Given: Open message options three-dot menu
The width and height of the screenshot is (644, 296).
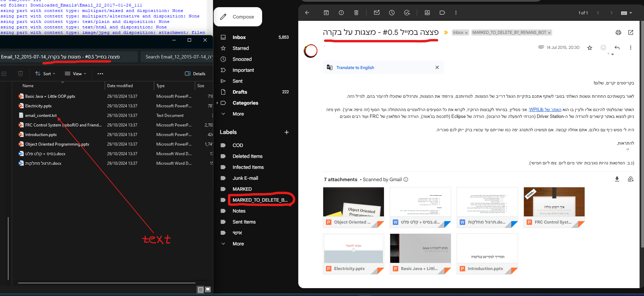Looking at the screenshot, I should 631,48.
